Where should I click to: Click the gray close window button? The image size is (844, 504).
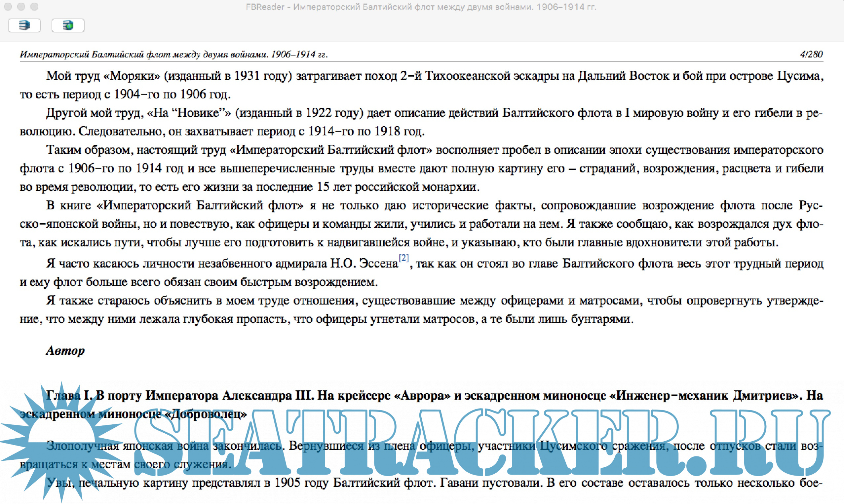(x=8, y=7)
